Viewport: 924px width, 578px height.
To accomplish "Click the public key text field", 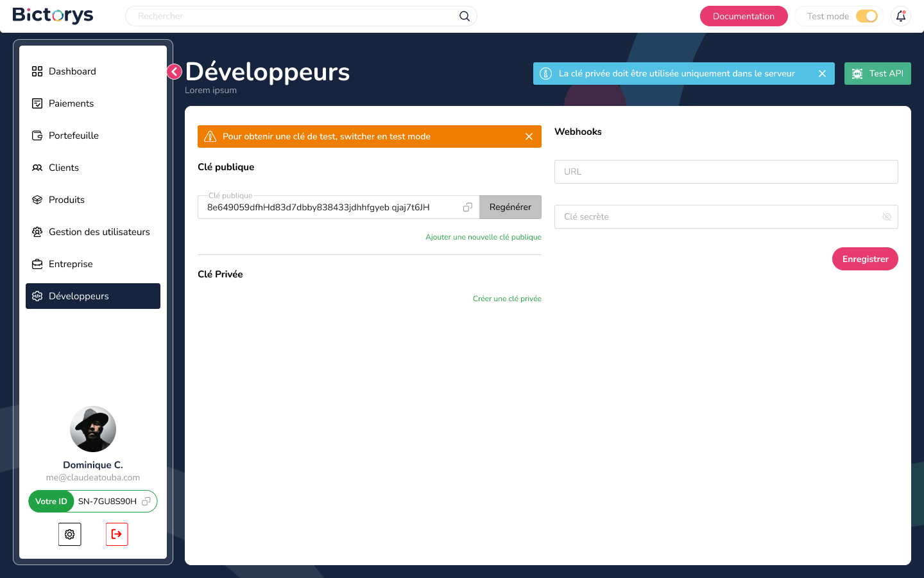I will [339, 207].
